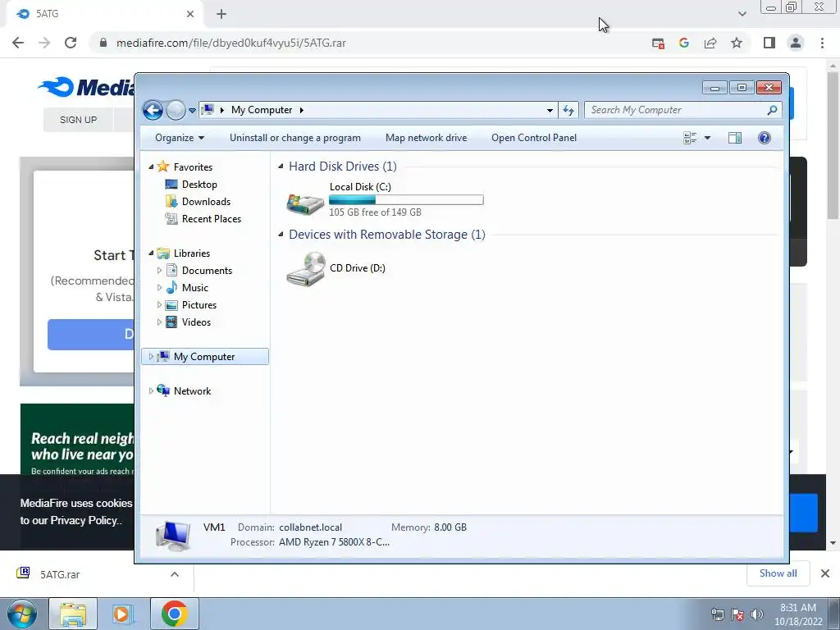Select the Local Disk (C:) drive icon
The image size is (840, 630).
click(x=305, y=204)
